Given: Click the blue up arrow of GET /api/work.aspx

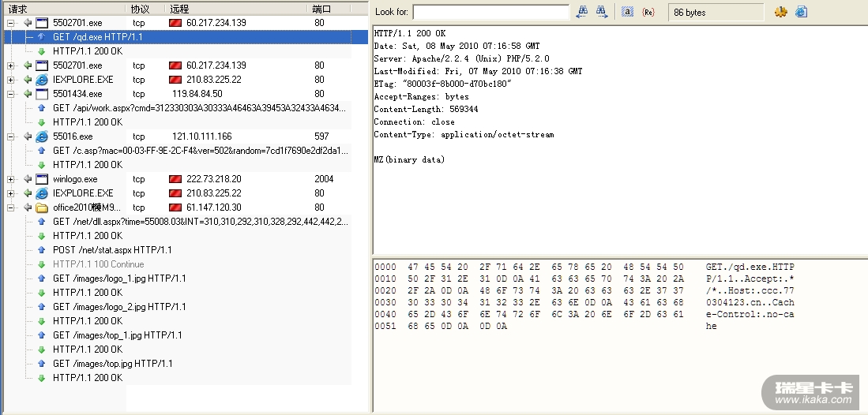Looking at the screenshot, I should [x=42, y=108].
